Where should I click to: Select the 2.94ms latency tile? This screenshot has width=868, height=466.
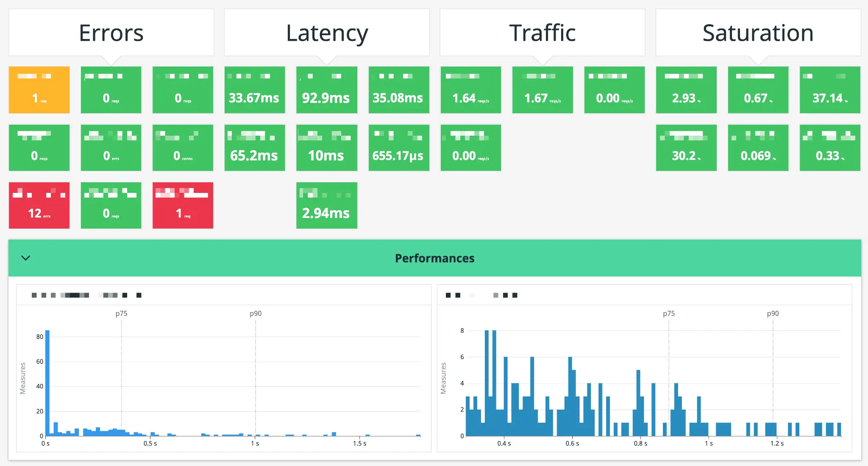tap(327, 205)
